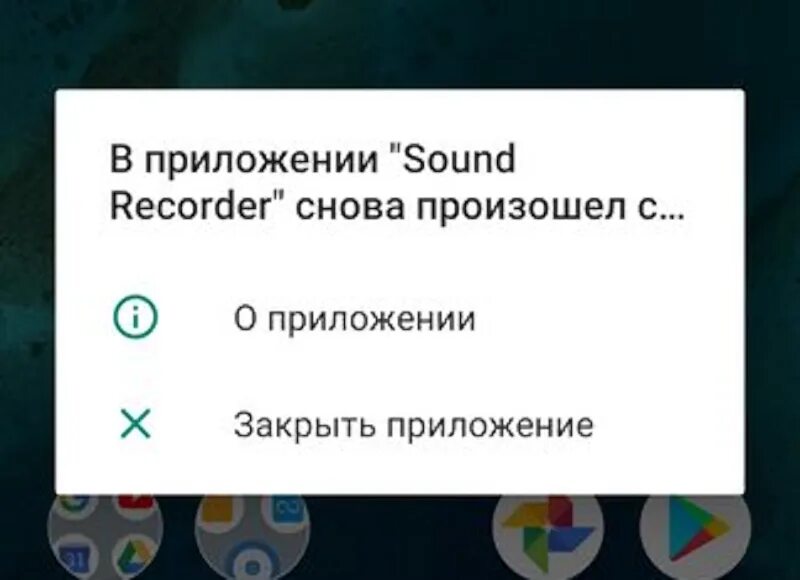The height and width of the screenshot is (580, 800).
Task: Open Google Drive inside the folder
Action: click(134, 557)
